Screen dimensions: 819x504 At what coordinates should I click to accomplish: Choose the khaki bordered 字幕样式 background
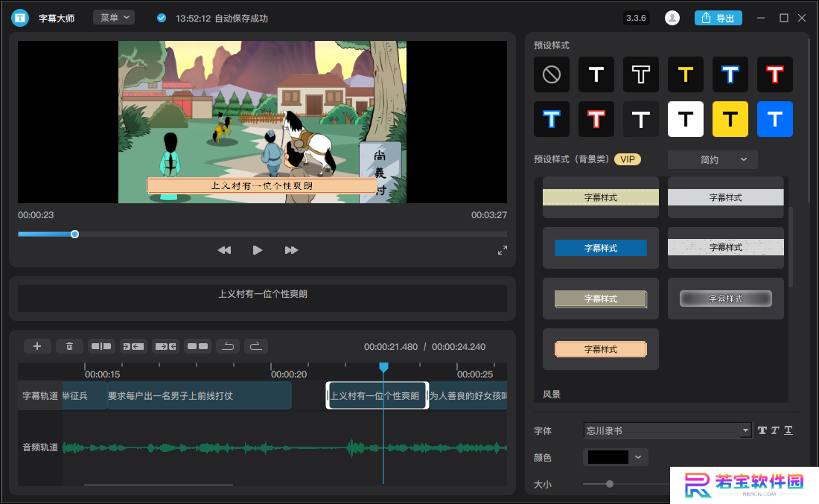click(x=601, y=299)
